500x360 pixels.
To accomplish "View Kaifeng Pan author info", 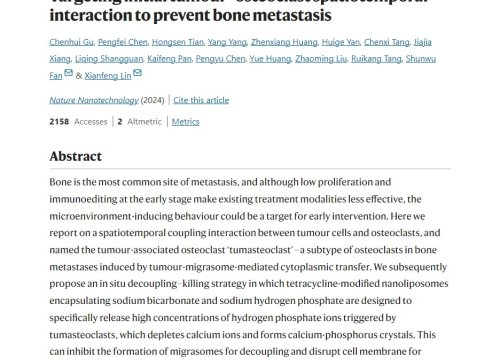I will pos(169,59).
